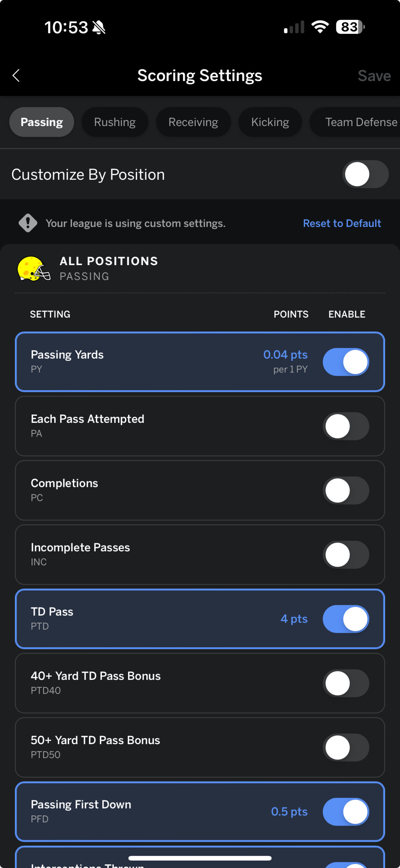400x868 pixels.
Task: Edit the 0.5 pts Passing First Down value
Action: (x=289, y=812)
